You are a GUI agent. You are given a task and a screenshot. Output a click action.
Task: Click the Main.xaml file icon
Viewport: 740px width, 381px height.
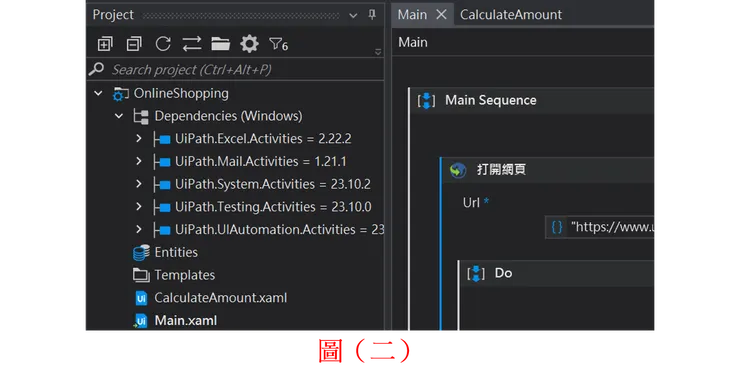141,321
